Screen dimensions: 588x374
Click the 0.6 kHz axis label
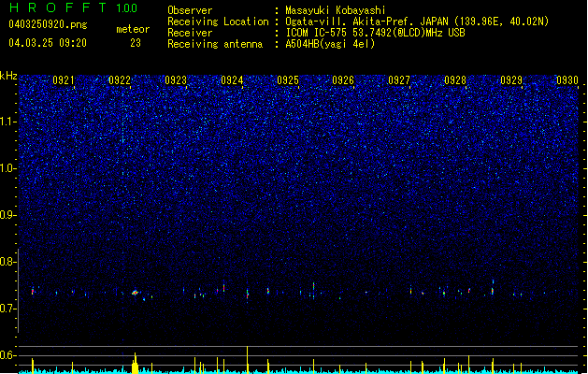tap(8, 355)
